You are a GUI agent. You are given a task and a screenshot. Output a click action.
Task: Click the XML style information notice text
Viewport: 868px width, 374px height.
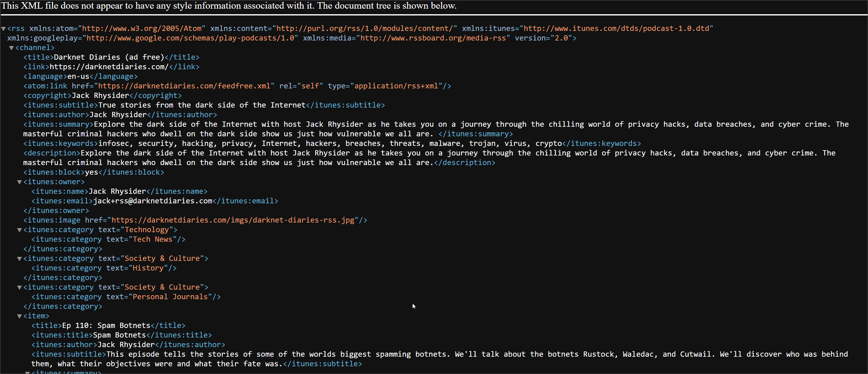(229, 6)
